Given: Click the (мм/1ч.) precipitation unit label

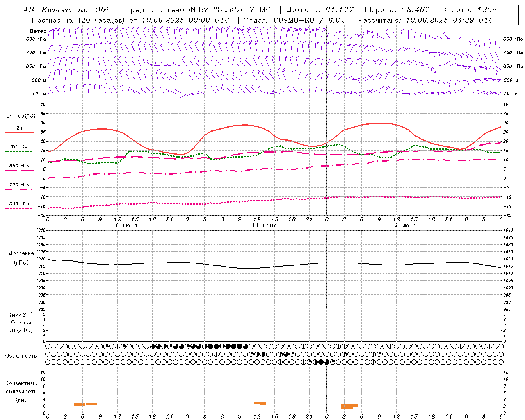Looking at the screenshot, I should [x=21, y=330].
